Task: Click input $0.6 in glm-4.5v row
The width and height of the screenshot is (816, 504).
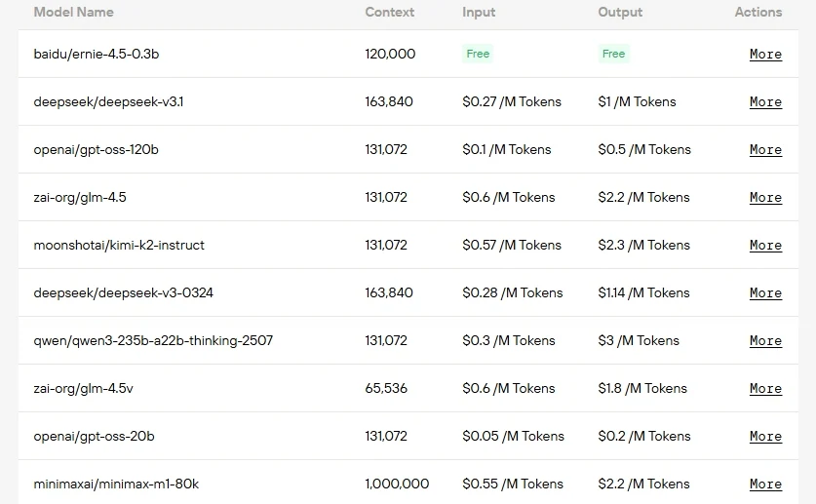Action: coord(509,389)
